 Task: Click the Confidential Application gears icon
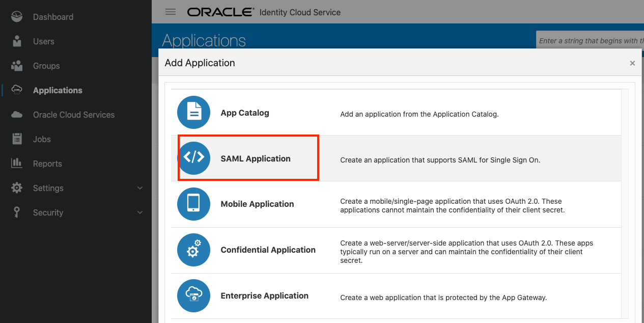pos(193,250)
